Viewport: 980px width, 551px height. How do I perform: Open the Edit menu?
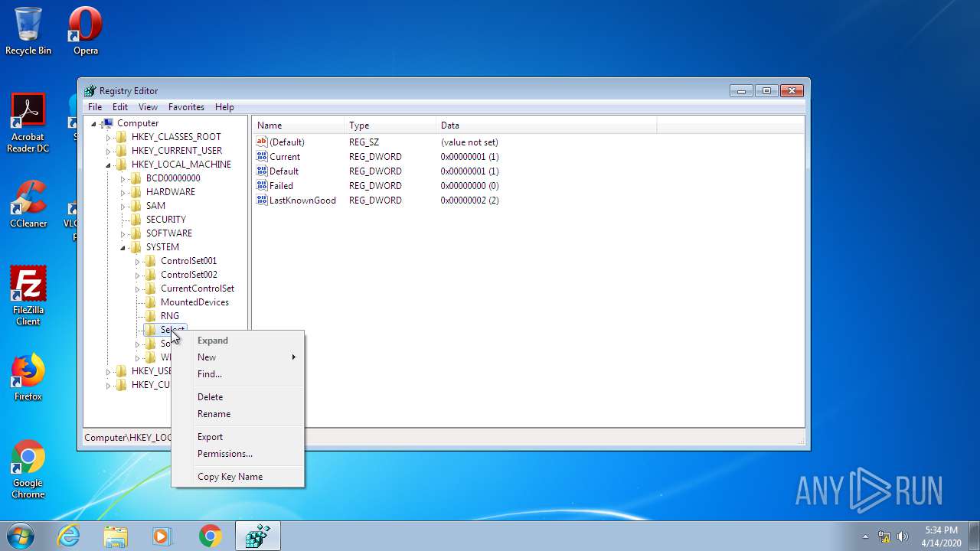[120, 107]
